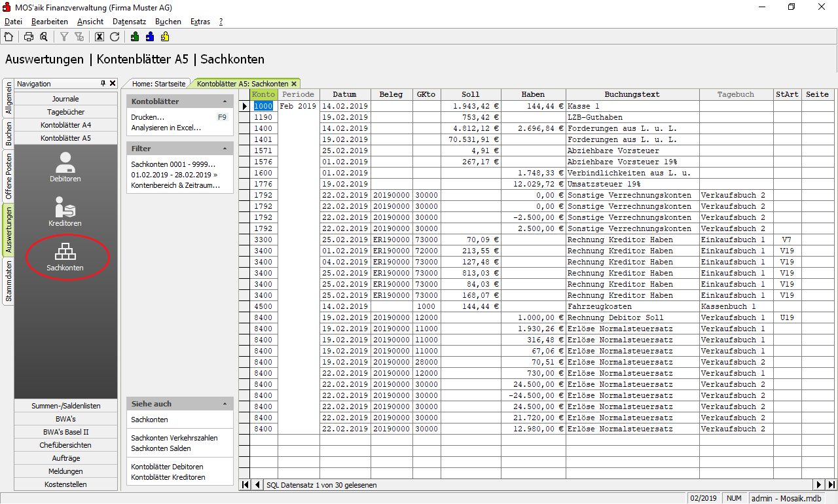838x504 pixels.
Task: Collapse the Kontoblätter section
Action: 225,102
